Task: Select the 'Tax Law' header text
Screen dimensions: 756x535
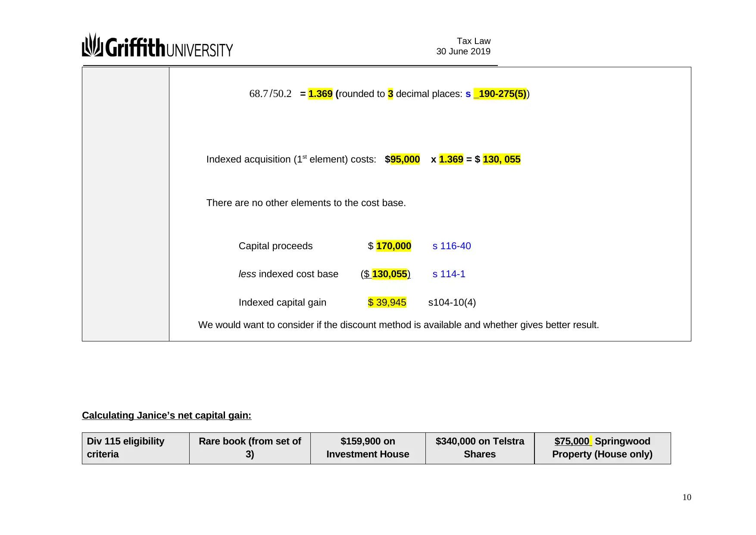Action: 474,41
